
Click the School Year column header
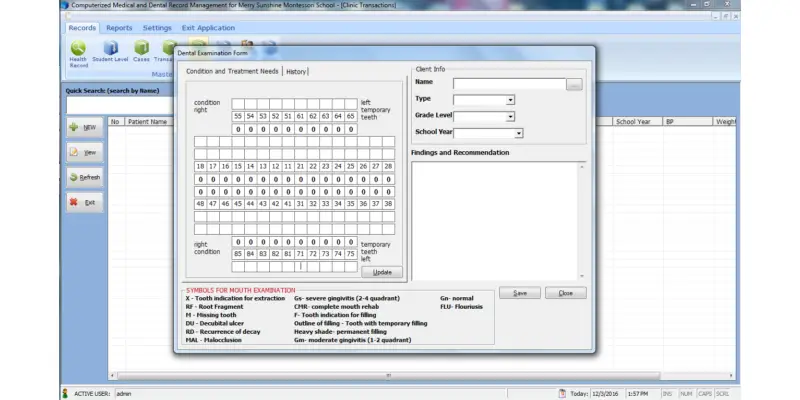coord(638,122)
